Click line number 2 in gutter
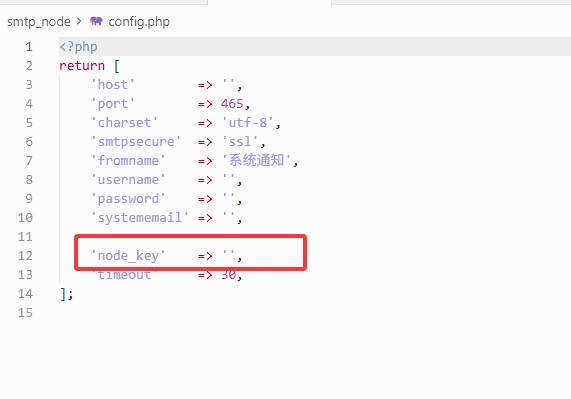571x399 pixels. (x=29, y=66)
